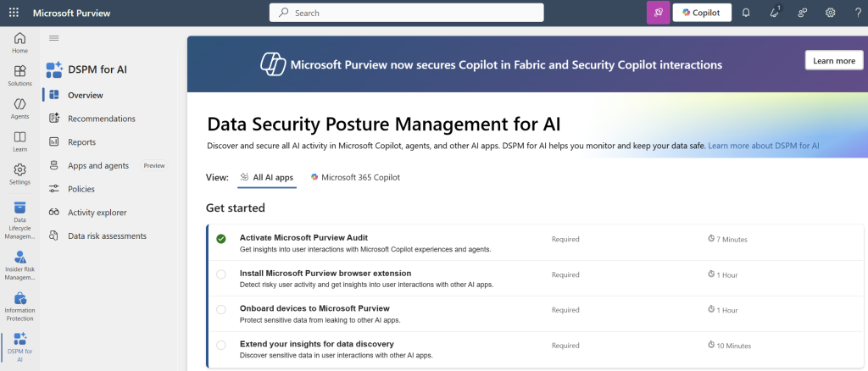
Task: Click the Learn more banner button
Action: 834,60
